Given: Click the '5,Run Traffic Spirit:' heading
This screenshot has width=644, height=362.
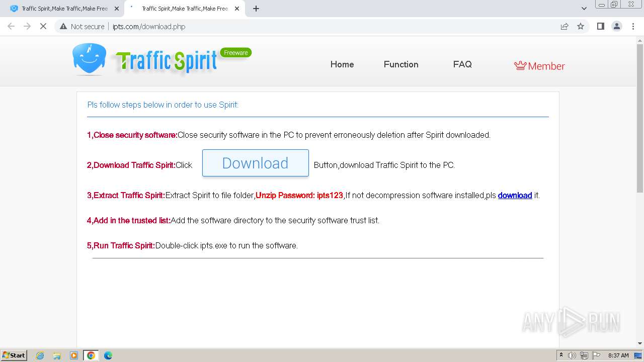Looking at the screenshot, I should 121,245.
